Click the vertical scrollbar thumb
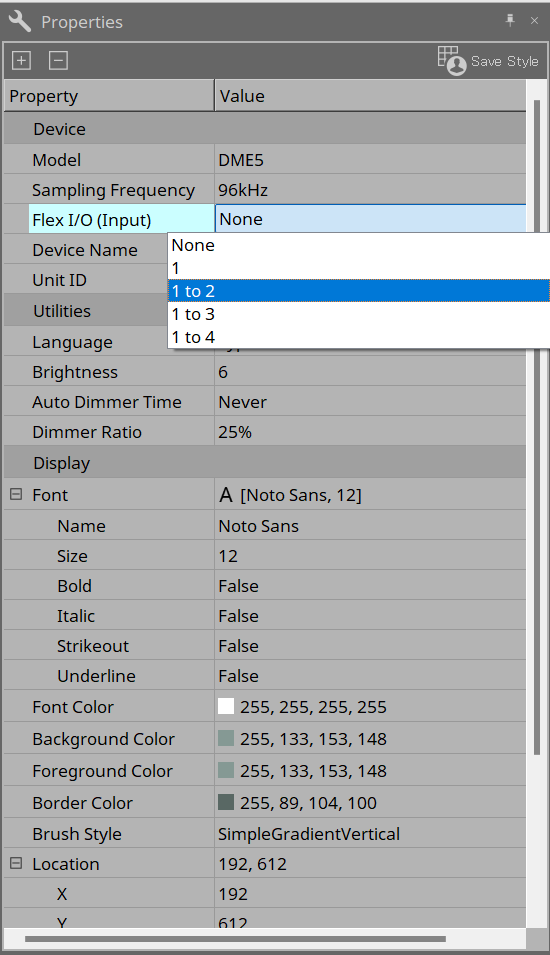 (x=537, y=428)
